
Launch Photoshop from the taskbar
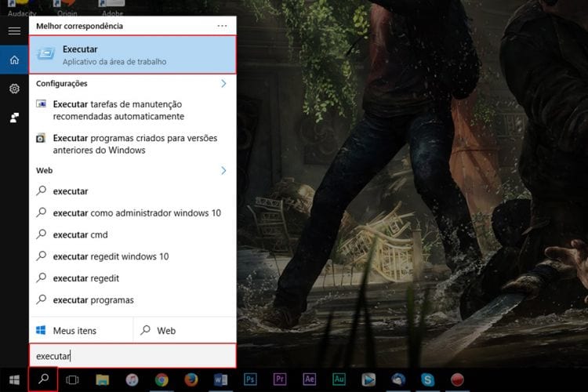[250, 379]
